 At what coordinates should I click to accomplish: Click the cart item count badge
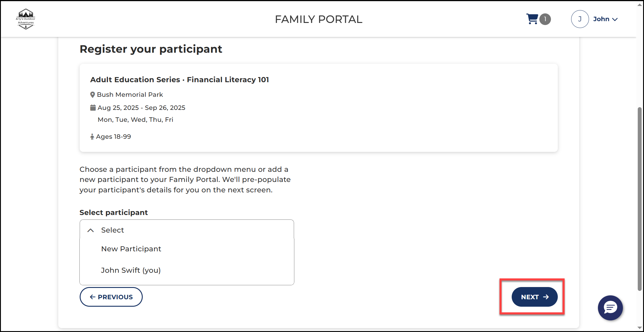tap(545, 19)
